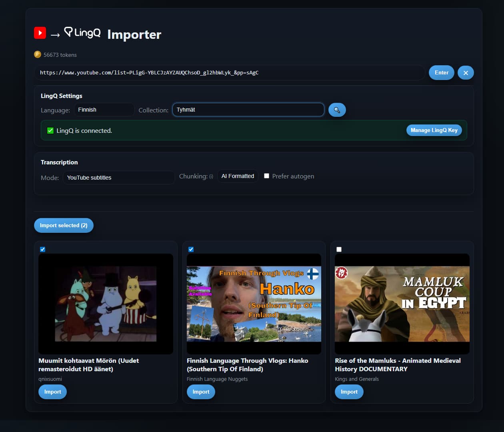Screen dimensions: 504x432
Task: Click the green LingQ connected checkmark
Action: (x=50, y=130)
